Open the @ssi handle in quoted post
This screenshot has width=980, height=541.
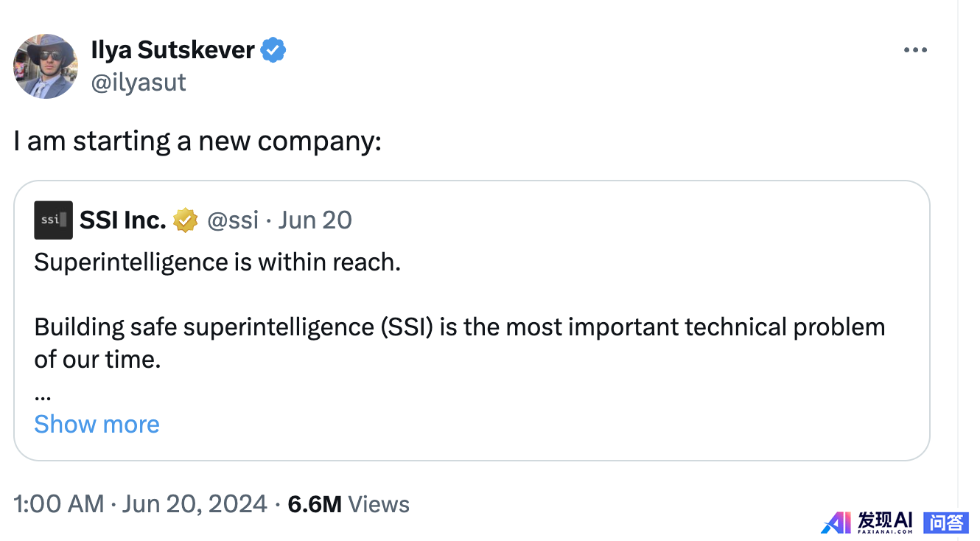pos(233,220)
